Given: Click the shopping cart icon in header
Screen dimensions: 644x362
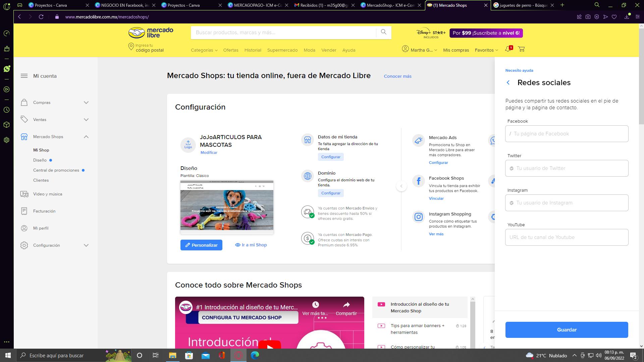Looking at the screenshot, I should pyautogui.click(x=521, y=49).
